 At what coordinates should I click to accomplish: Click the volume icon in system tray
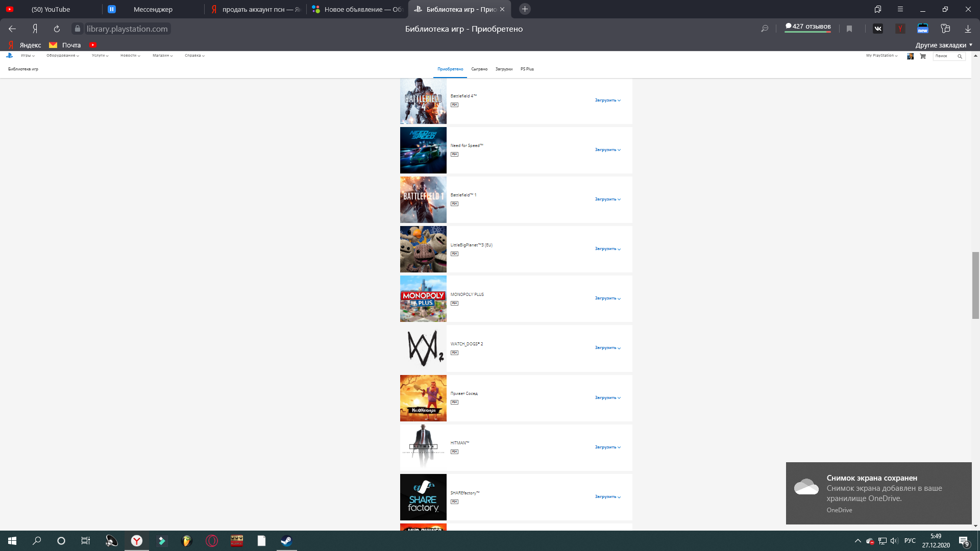click(894, 541)
